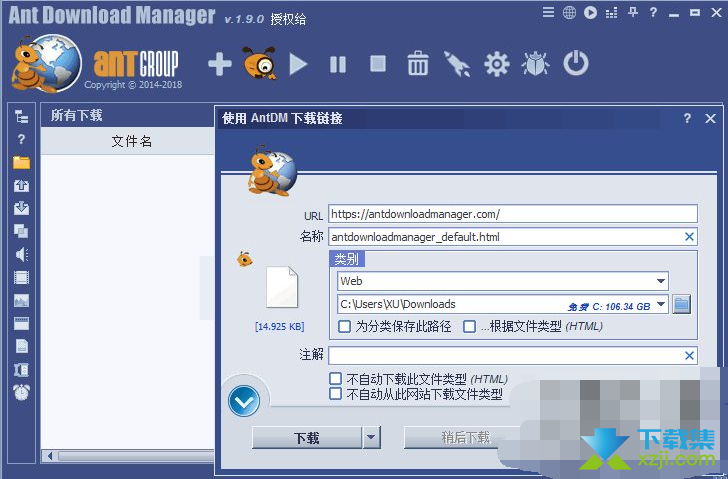
Task: Click the rocket icon in the toolbar
Action: [457, 64]
